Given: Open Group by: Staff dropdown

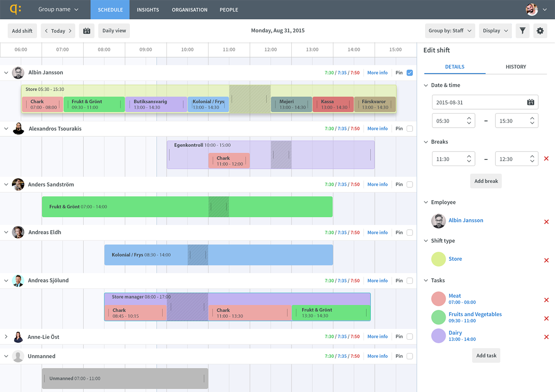Looking at the screenshot, I should (x=450, y=31).
